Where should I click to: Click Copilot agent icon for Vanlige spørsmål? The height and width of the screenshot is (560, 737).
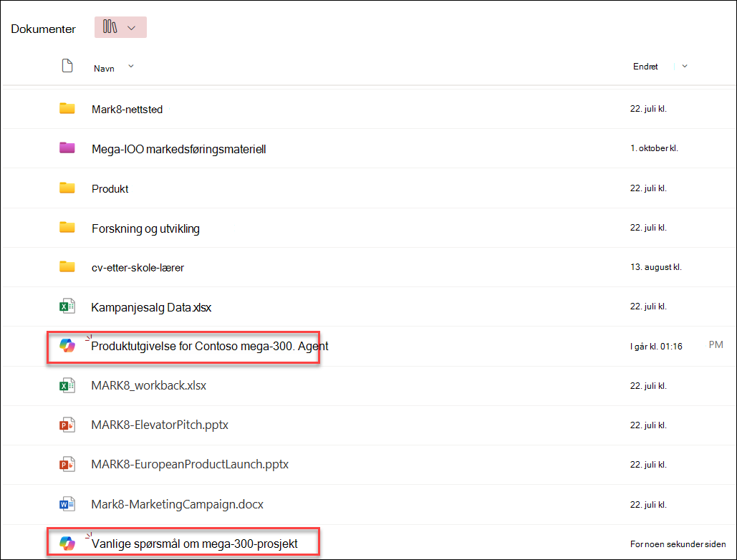pyautogui.click(x=67, y=544)
